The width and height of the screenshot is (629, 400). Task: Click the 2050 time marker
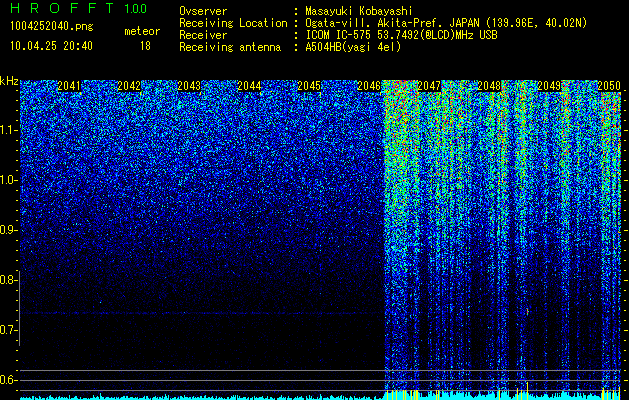(609, 86)
